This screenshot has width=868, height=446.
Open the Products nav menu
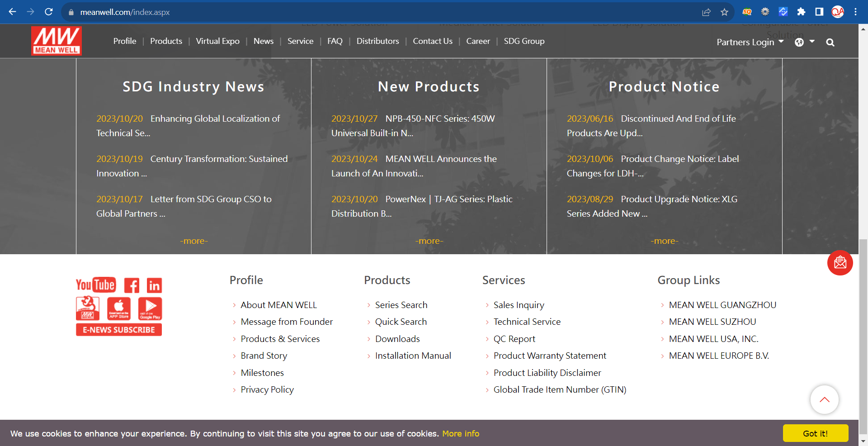click(166, 41)
